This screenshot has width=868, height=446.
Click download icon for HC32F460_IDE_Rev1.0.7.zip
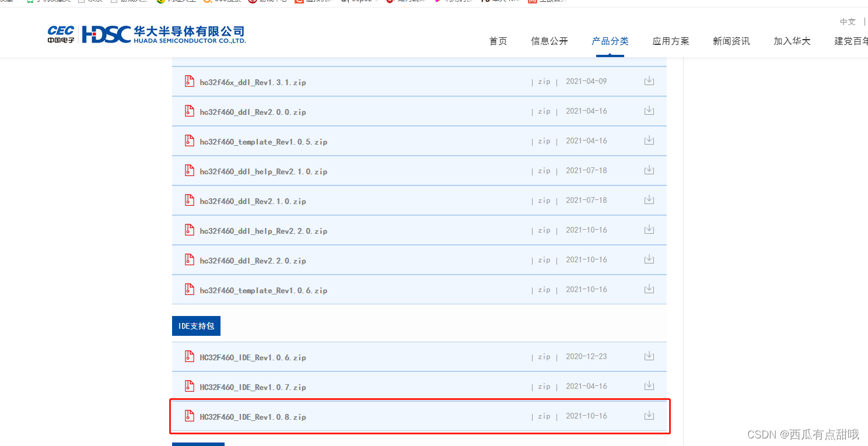click(649, 385)
